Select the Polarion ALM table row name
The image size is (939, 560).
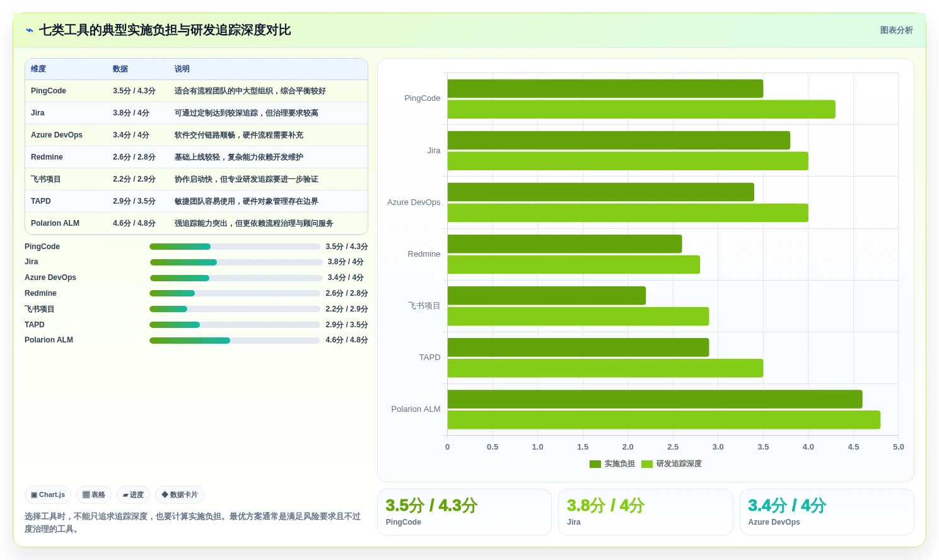[x=55, y=223]
